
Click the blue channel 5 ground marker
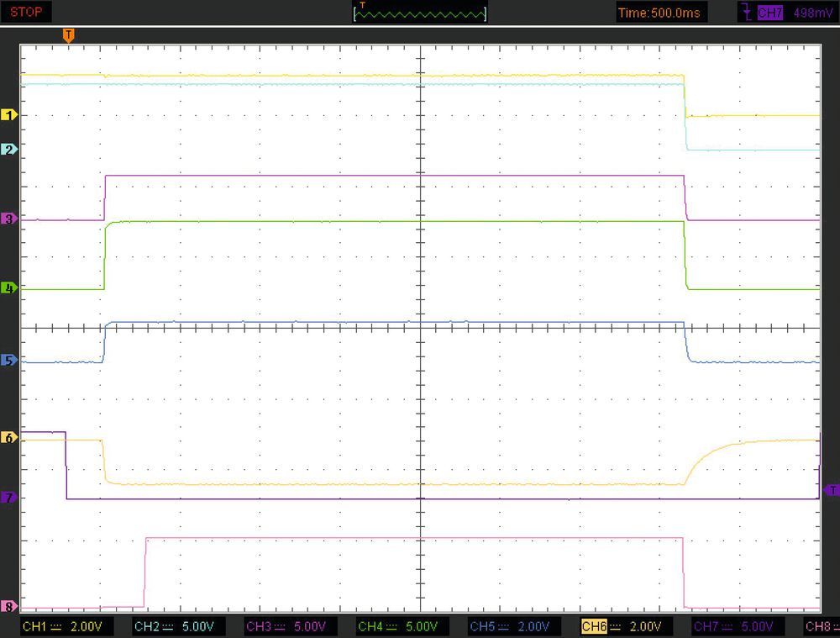point(10,360)
